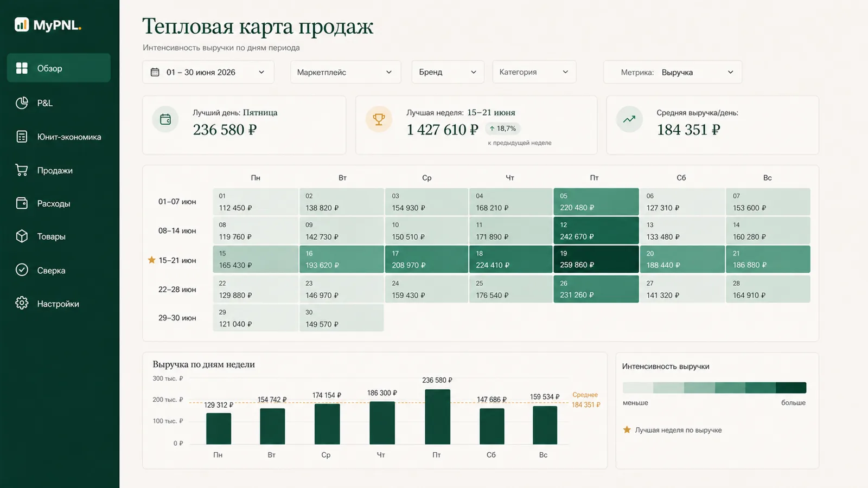Click the Сб bar in weekday revenue chart
Viewport: 868px width, 488px height.
pos(492,426)
